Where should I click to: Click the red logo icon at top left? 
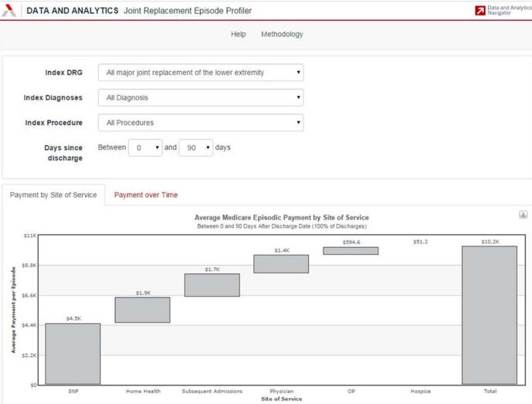(x=10, y=11)
